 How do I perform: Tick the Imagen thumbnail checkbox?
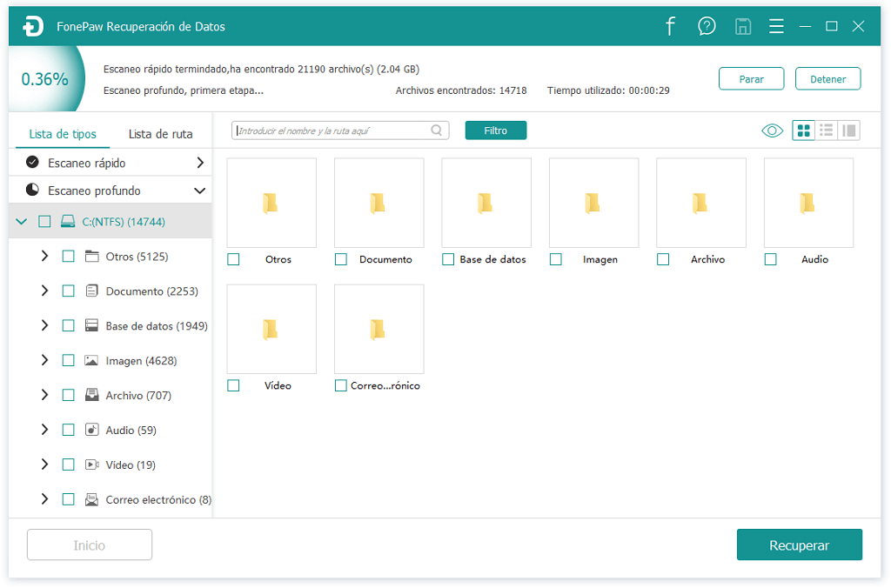point(556,259)
